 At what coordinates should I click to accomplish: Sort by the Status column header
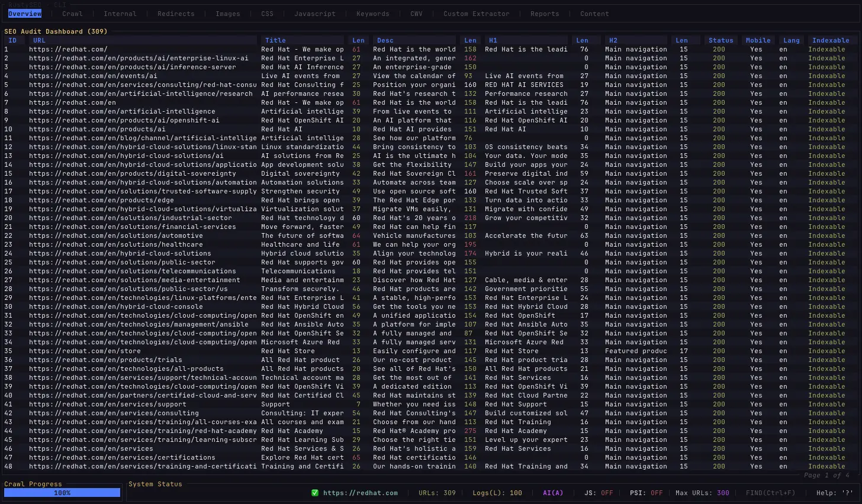click(721, 40)
